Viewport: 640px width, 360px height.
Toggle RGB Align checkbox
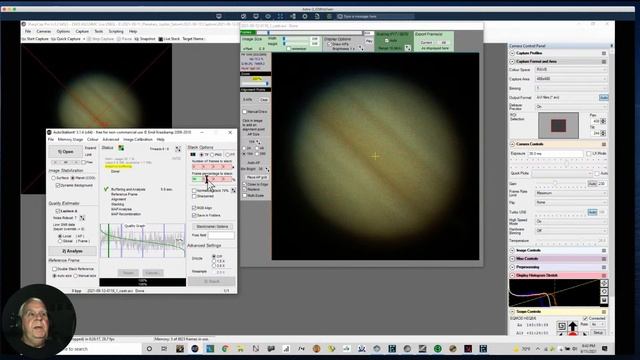click(x=194, y=208)
